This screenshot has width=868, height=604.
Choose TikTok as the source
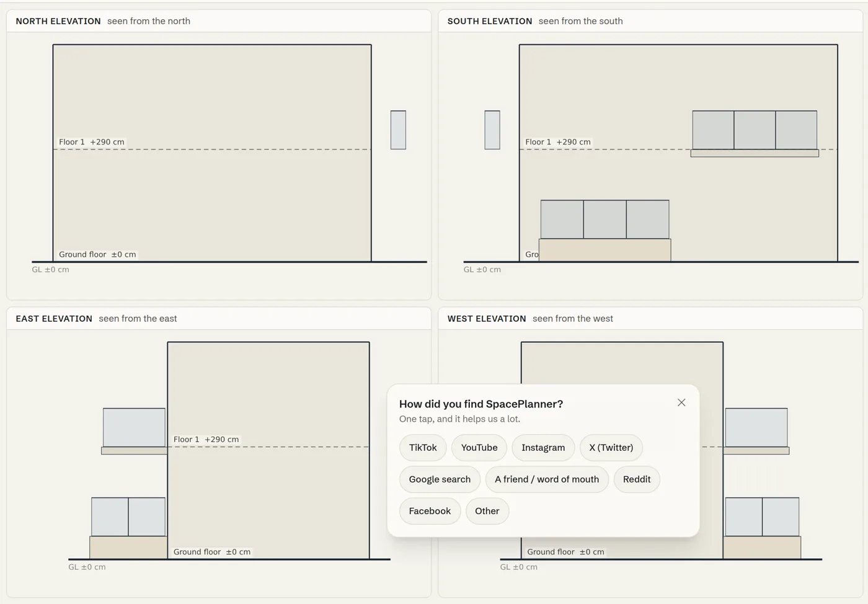click(x=423, y=448)
